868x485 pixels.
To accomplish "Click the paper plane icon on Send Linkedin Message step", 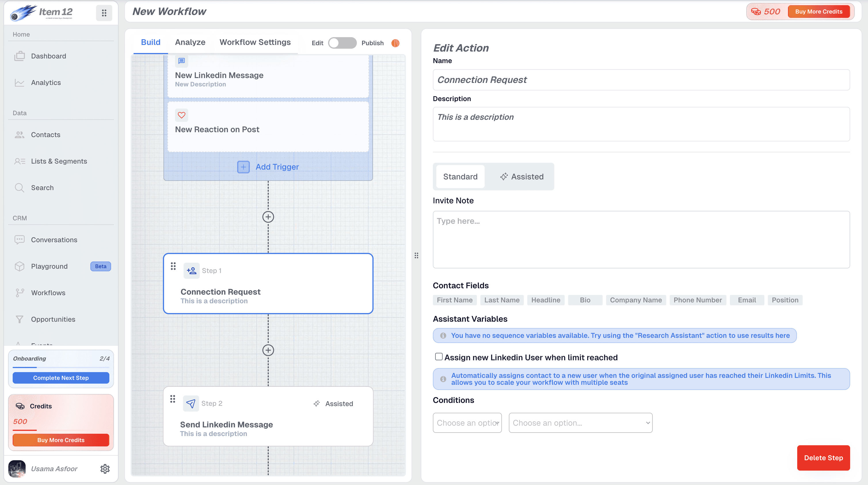I will [x=191, y=403].
